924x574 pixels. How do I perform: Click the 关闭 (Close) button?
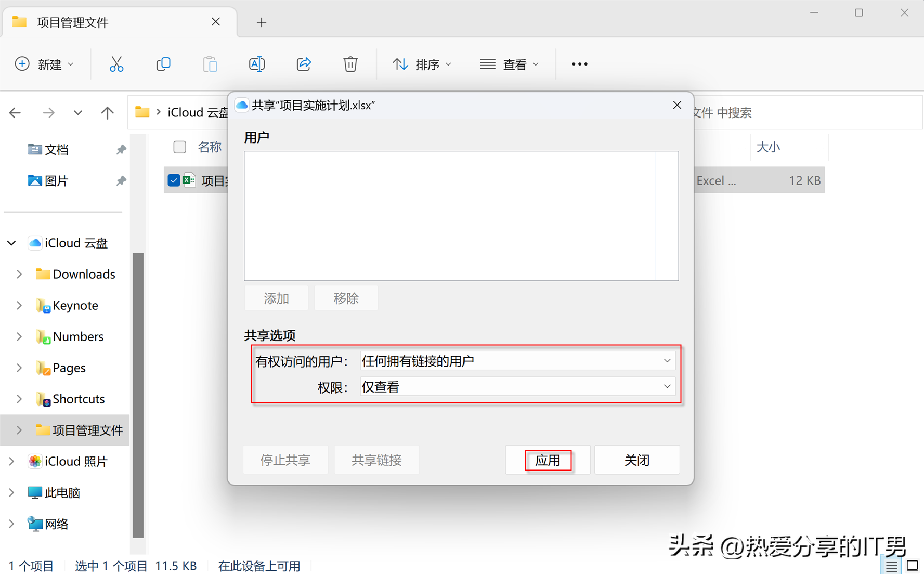tap(637, 460)
